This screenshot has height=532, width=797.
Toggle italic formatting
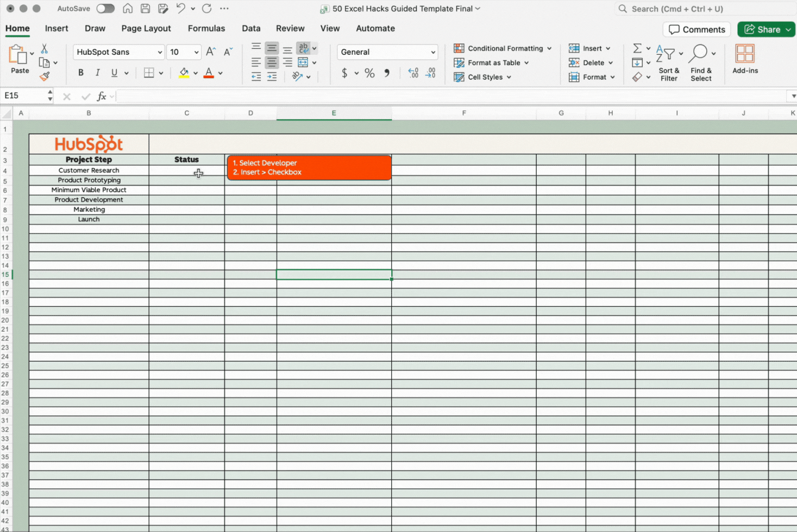click(x=97, y=72)
